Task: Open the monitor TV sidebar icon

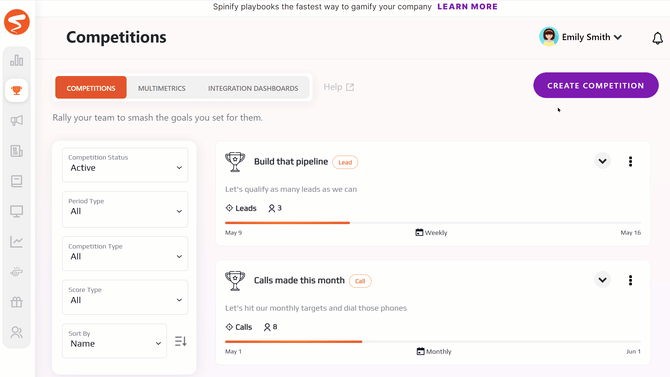Action: point(17,211)
